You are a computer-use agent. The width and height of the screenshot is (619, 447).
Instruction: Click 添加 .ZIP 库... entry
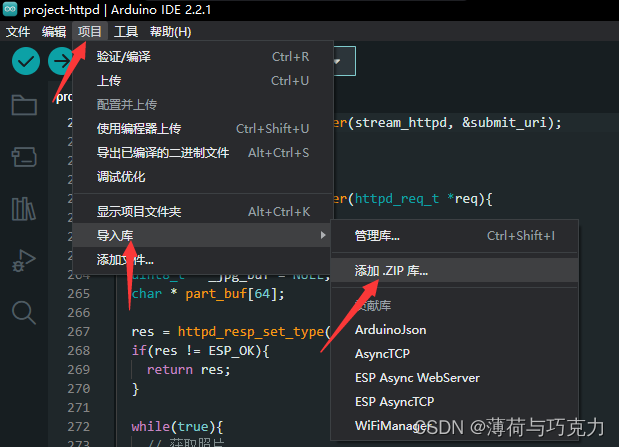point(454,270)
